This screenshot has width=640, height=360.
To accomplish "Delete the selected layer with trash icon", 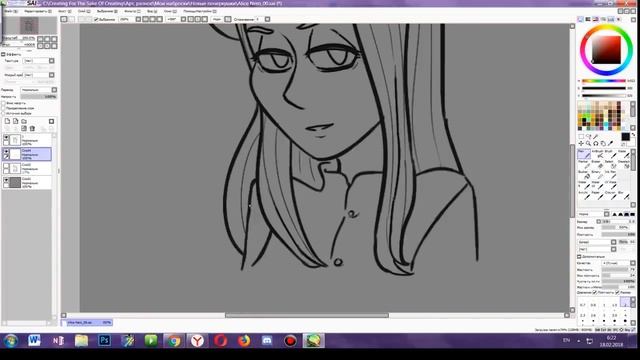I will (32, 129).
